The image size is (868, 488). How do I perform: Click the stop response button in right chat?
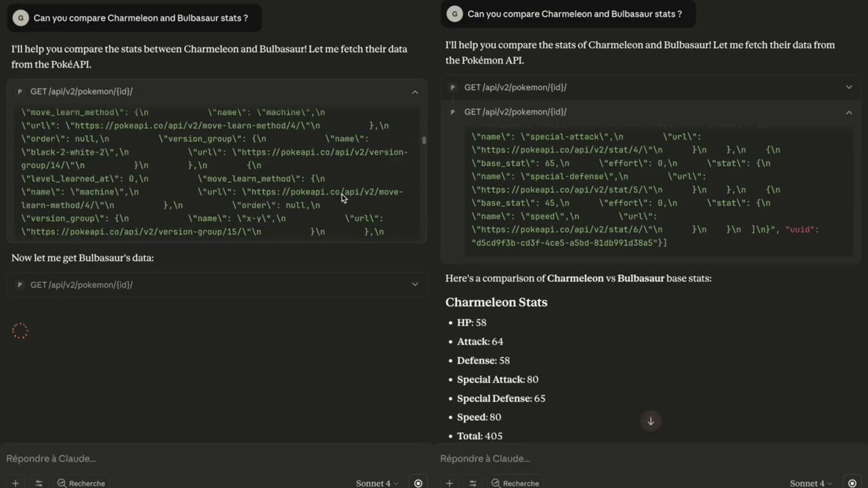click(852, 483)
